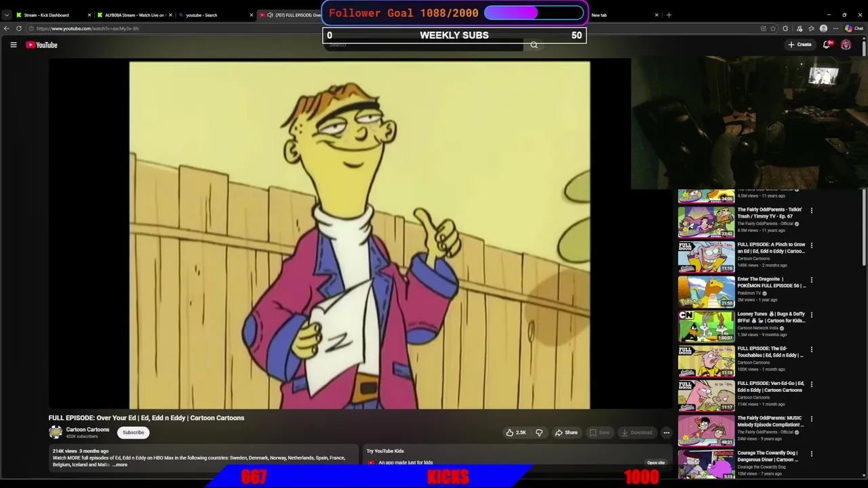868x488 pixels.
Task: Open Looney Tunes Bugs & Daffy title
Action: click(771, 317)
